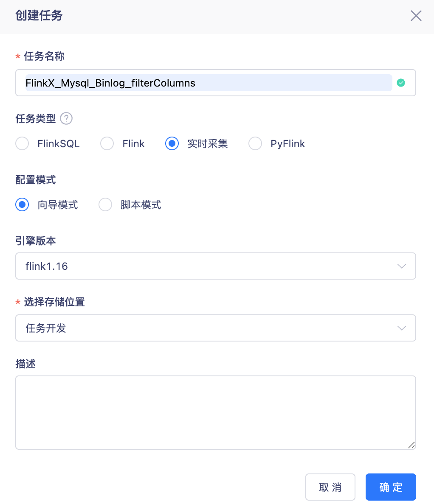Confirm with the 确定 button
This screenshot has height=504, width=434.
(391, 487)
